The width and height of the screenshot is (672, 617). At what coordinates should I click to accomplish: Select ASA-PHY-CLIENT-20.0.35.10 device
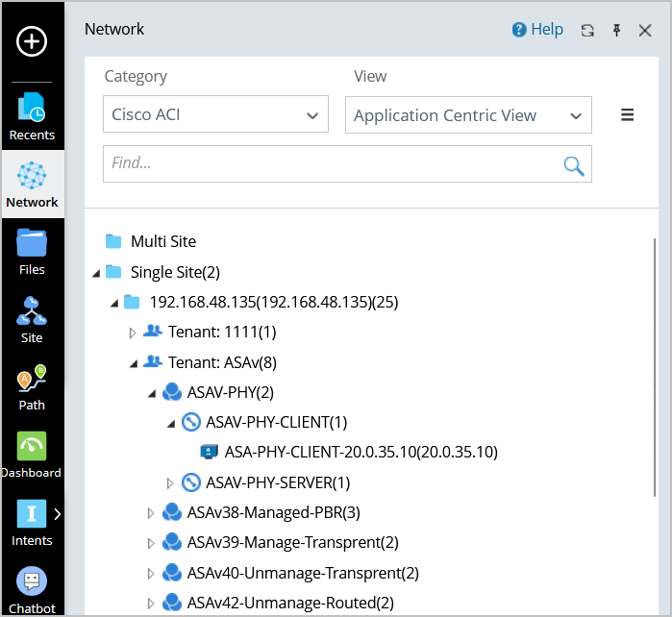click(361, 452)
